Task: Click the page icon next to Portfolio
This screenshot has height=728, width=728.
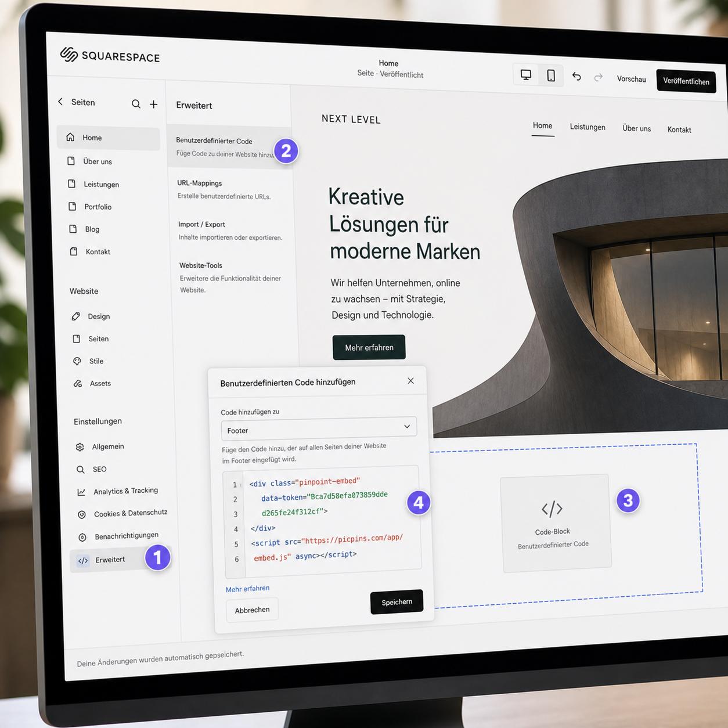Action: pos(72,206)
